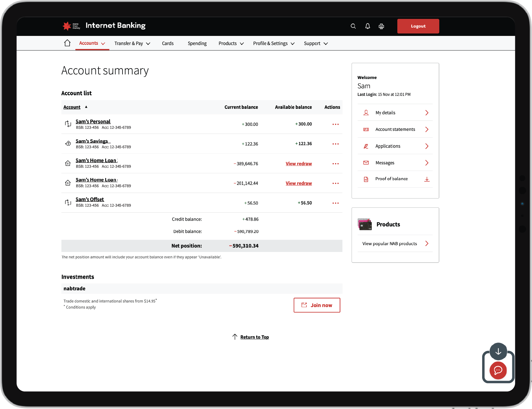This screenshot has height=409, width=532.
Task: Expand the Accounts dropdown menu
Action: click(x=92, y=43)
